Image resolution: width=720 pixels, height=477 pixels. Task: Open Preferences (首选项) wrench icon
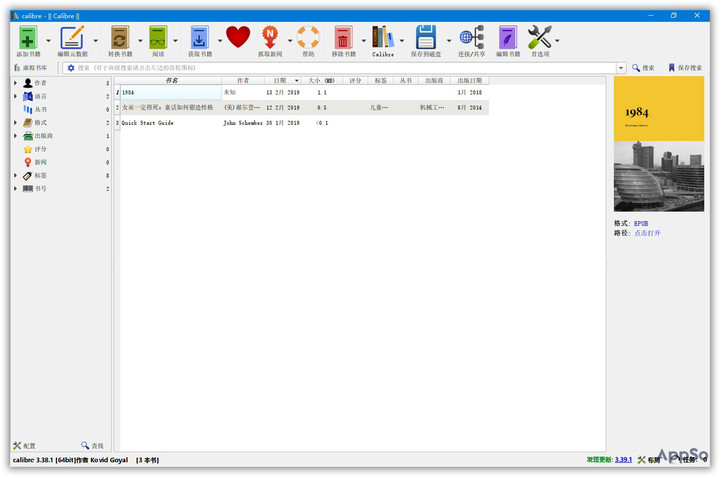(x=540, y=37)
